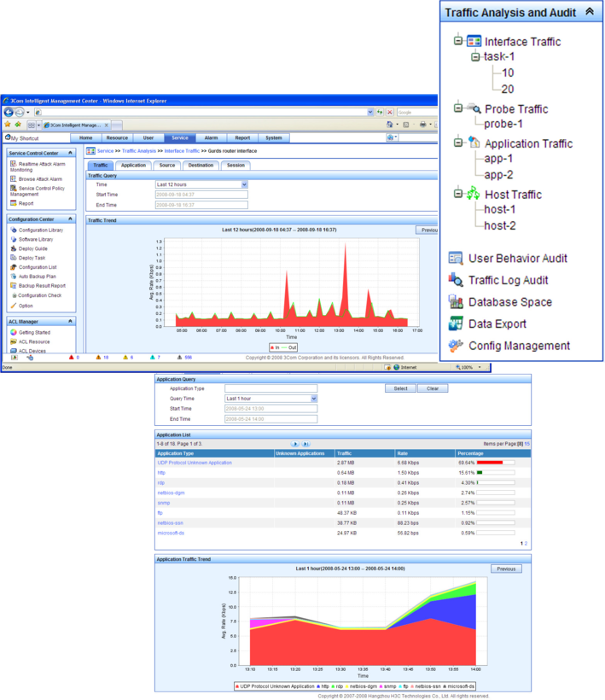Click Backup Result Report icon
The height and width of the screenshot is (700, 605).
[x=14, y=286]
